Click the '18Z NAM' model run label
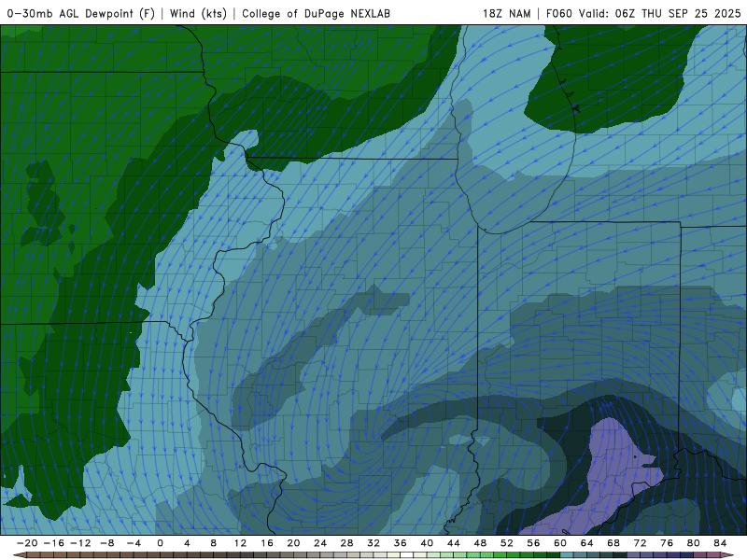This screenshot has width=747, height=560. [x=506, y=13]
